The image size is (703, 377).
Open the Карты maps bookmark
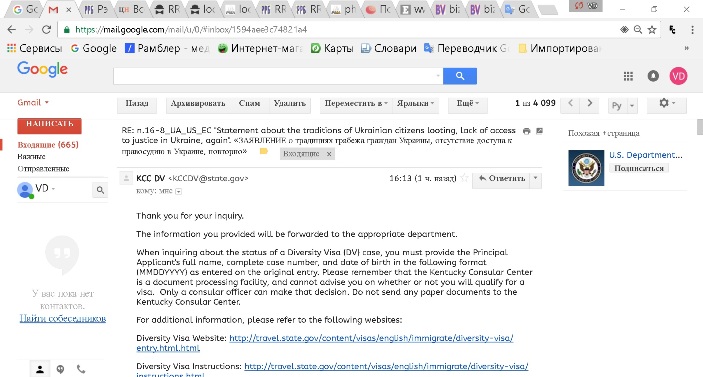pyautogui.click(x=332, y=48)
